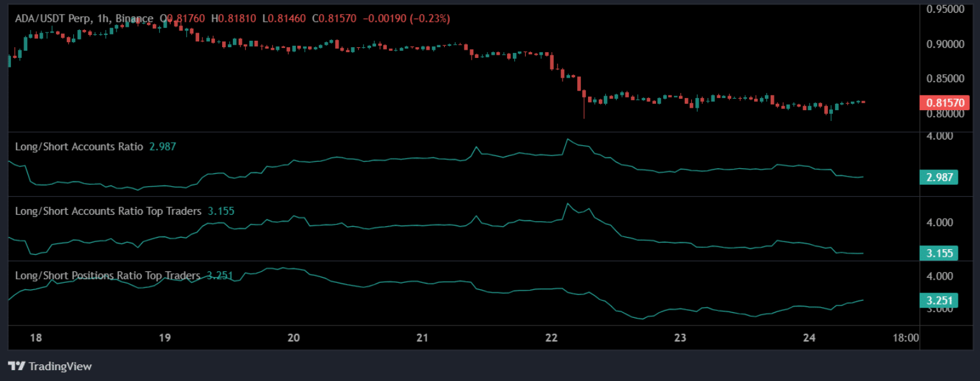
Task: Click the 3.155 legend value
Action: coord(221,211)
